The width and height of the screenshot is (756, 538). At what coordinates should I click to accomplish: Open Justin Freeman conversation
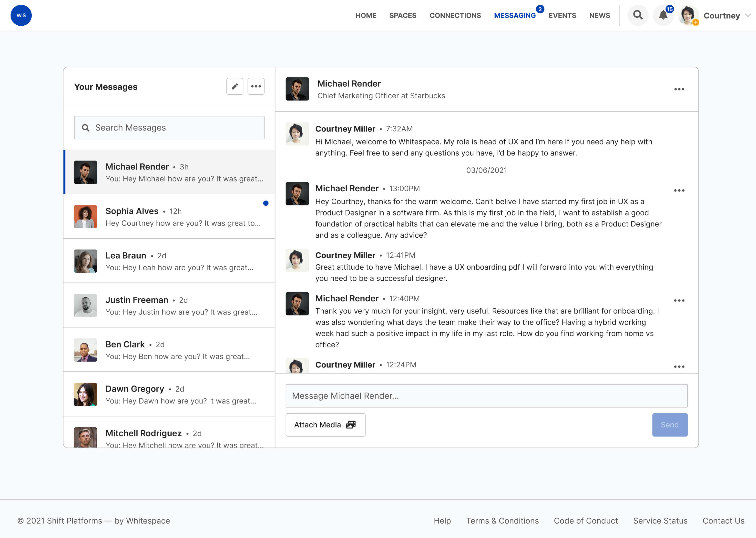tap(169, 305)
